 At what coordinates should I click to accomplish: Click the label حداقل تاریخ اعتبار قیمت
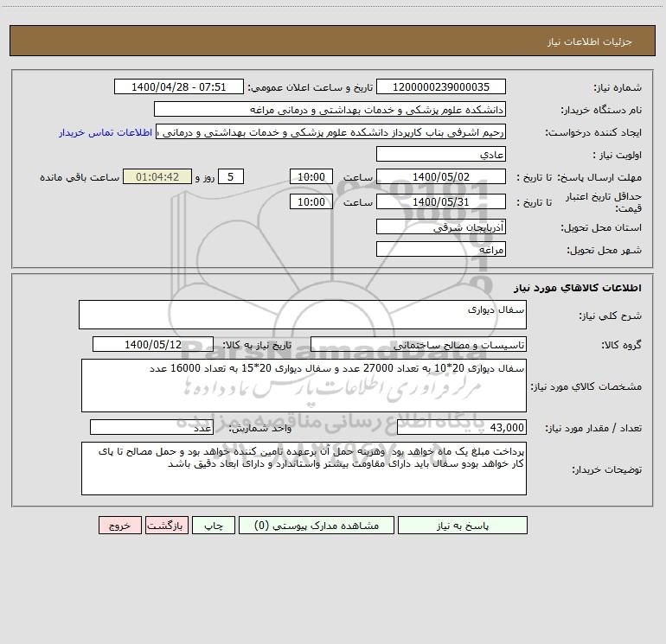click(603, 202)
